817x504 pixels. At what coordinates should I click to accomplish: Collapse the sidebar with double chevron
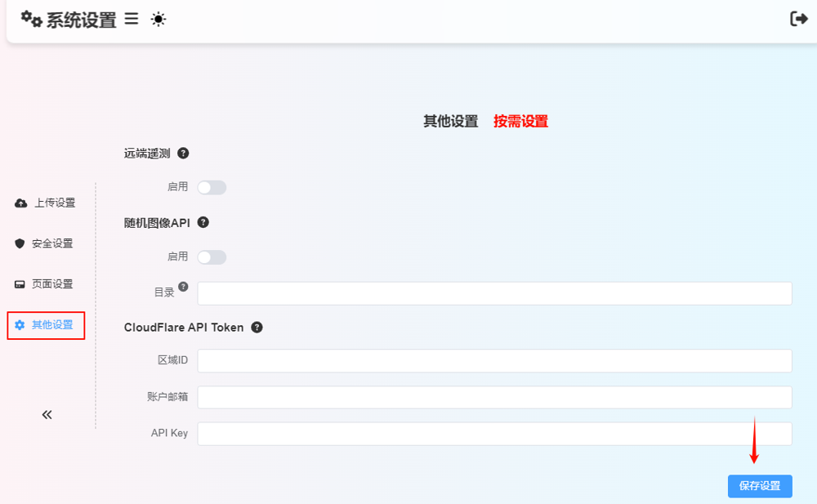(47, 415)
